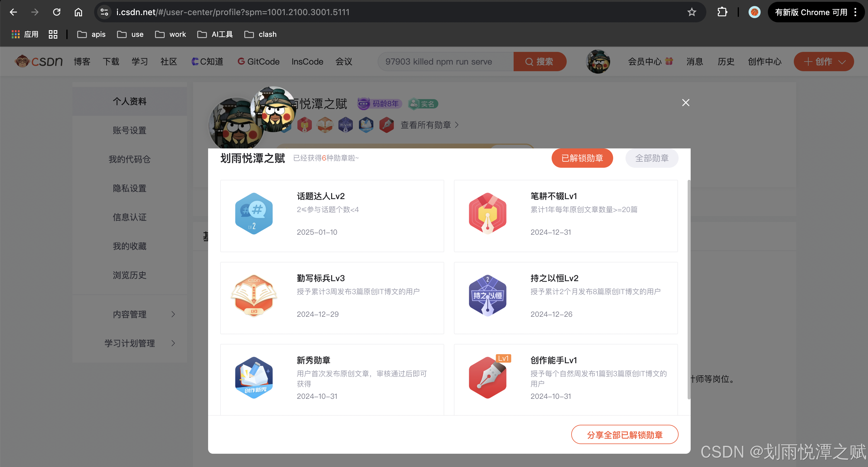Click the dialog's vertical scrollbar
Viewport: 868px width, 467px height.
pyautogui.click(x=689, y=290)
